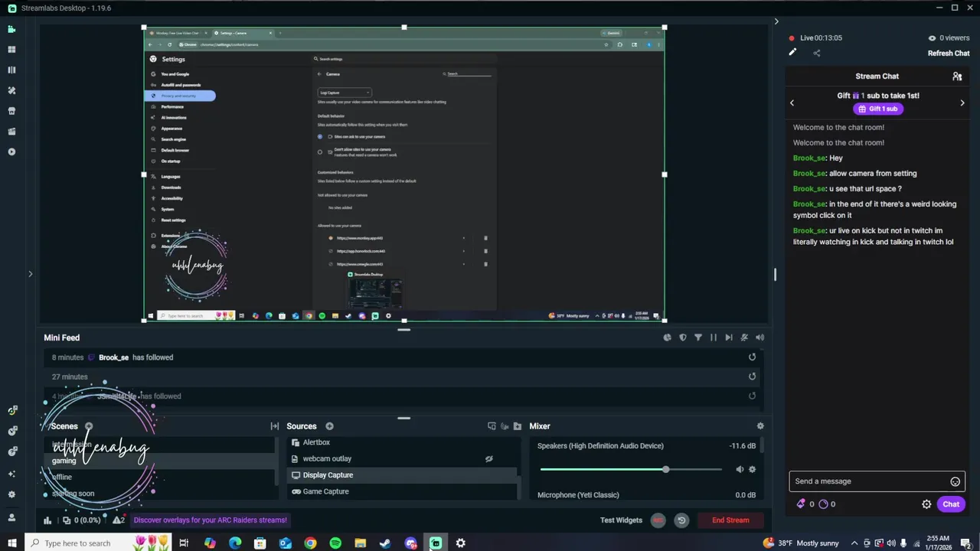Add a new source with plus icon
This screenshot has height=551, width=980.
pyautogui.click(x=329, y=426)
